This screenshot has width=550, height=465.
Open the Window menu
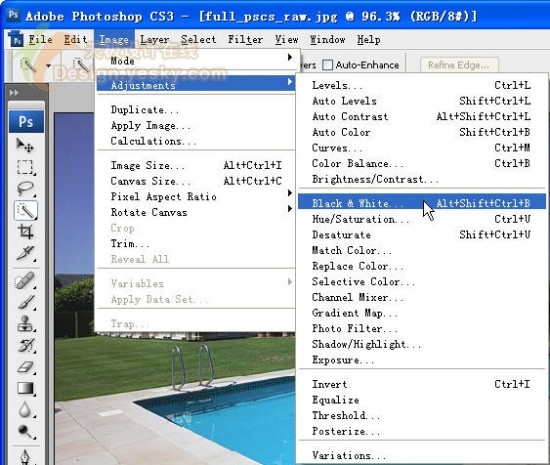(328, 39)
